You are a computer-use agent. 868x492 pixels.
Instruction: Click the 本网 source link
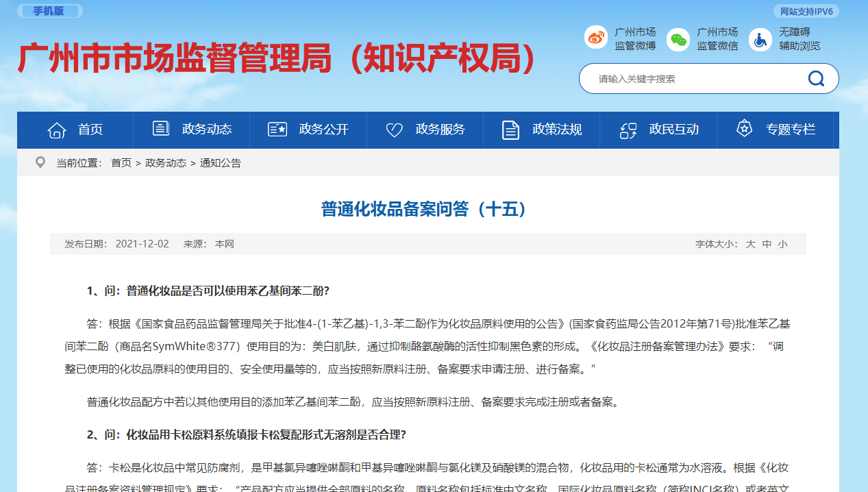point(227,243)
